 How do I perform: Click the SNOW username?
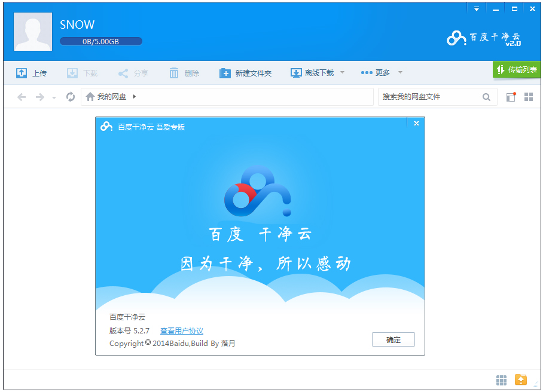coord(77,24)
